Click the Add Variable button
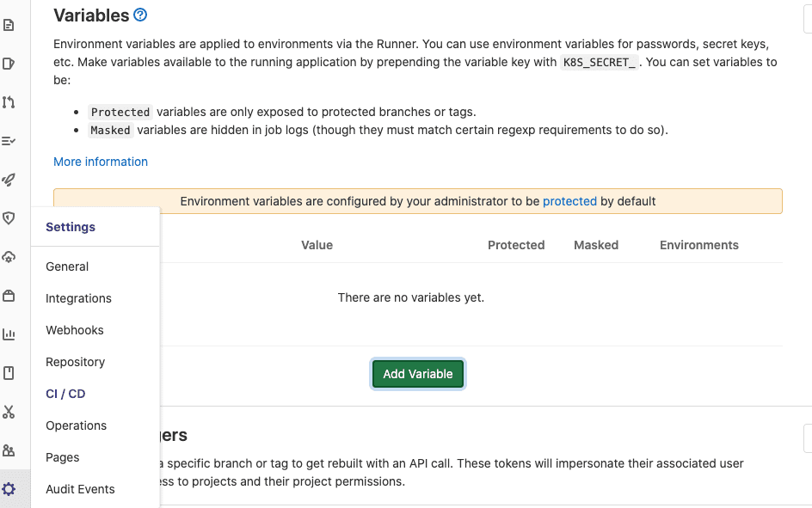The height and width of the screenshot is (508, 812). pos(418,374)
